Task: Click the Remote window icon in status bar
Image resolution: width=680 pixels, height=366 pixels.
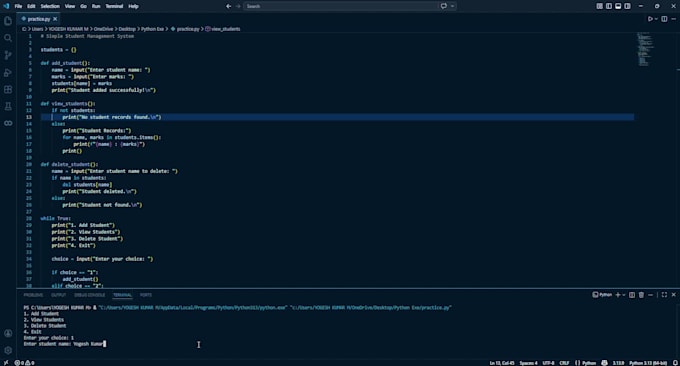Action: 6,363
